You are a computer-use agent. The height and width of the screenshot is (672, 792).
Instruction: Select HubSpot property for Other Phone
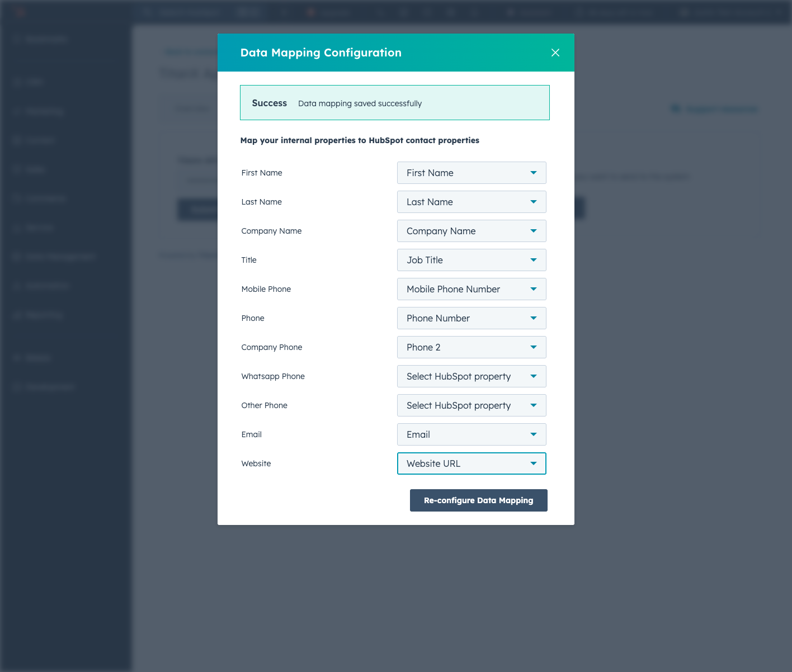(472, 405)
